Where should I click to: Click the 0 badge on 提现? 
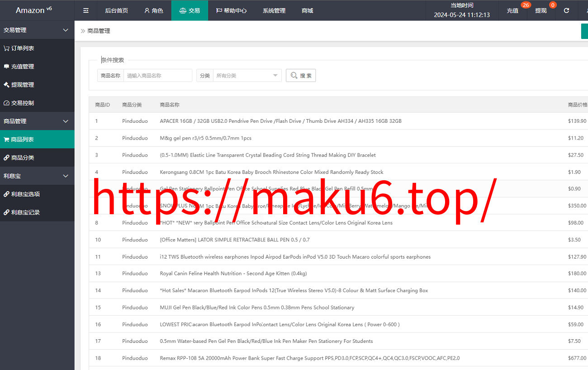553,5
